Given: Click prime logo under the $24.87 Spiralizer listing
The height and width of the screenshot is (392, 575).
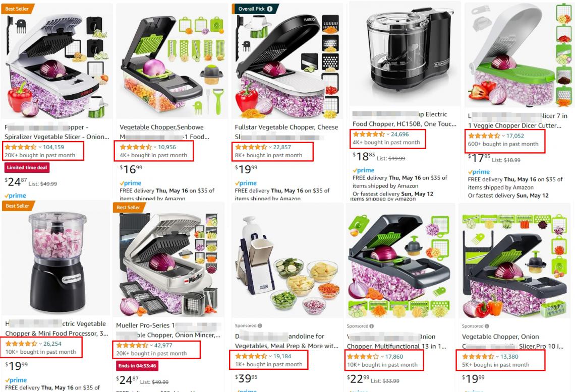Looking at the screenshot, I should [16, 195].
